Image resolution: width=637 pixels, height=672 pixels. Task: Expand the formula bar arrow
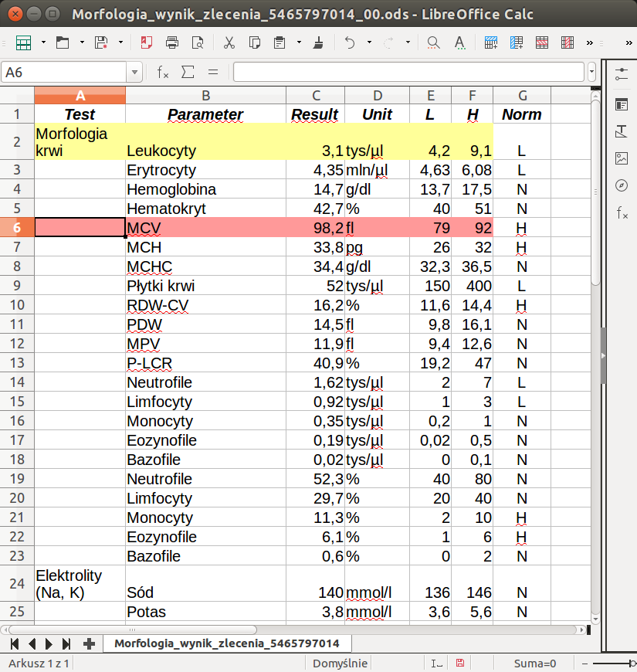(x=591, y=72)
